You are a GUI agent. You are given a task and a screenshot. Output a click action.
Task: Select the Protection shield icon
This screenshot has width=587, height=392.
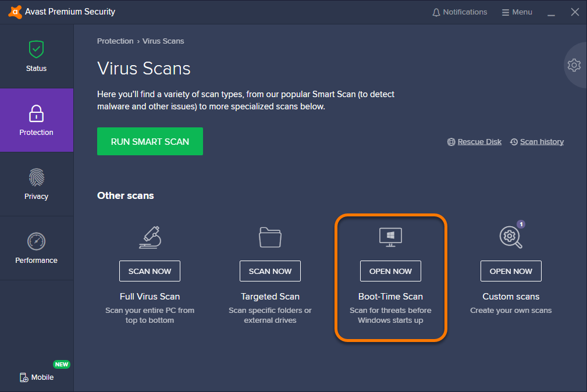(x=36, y=113)
